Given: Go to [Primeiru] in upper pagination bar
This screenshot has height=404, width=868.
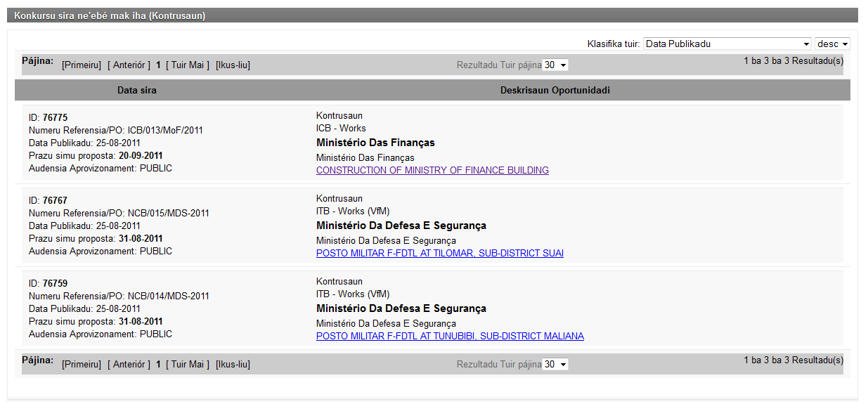Looking at the screenshot, I should (82, 65).
